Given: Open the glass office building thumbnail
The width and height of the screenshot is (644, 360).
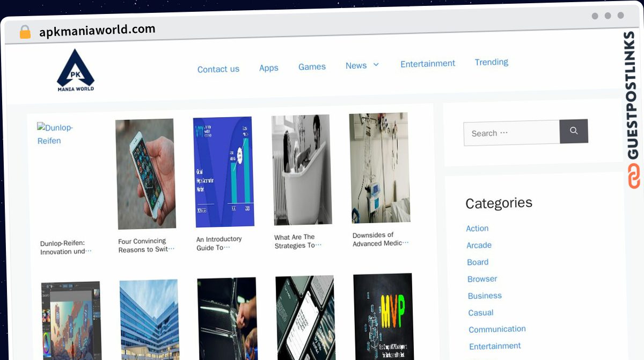Looking at the screenshot, I should pos(149,320).
